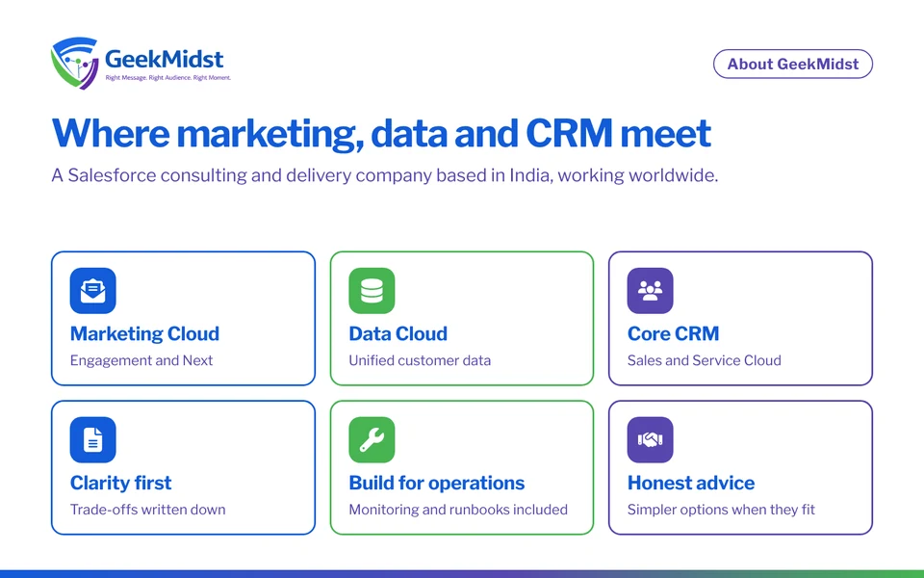Click the 'Where marketing, data and CRM meet' headline
Screen dimensions: 924x578
click(381, 134)
